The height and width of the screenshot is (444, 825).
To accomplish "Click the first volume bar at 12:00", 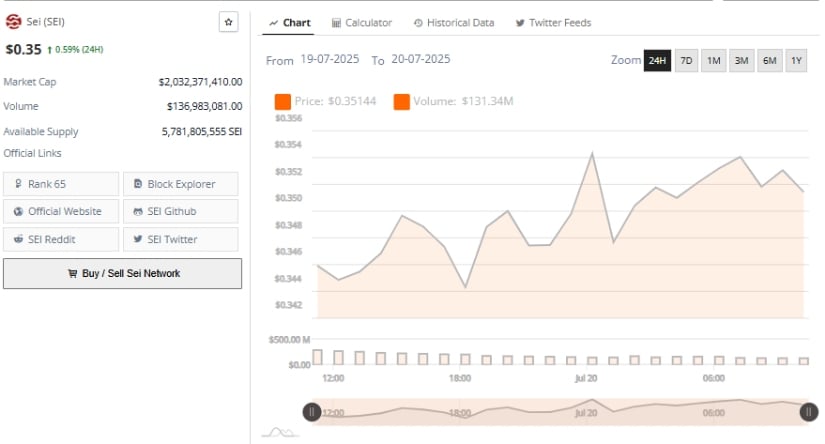I will (317, 357).
